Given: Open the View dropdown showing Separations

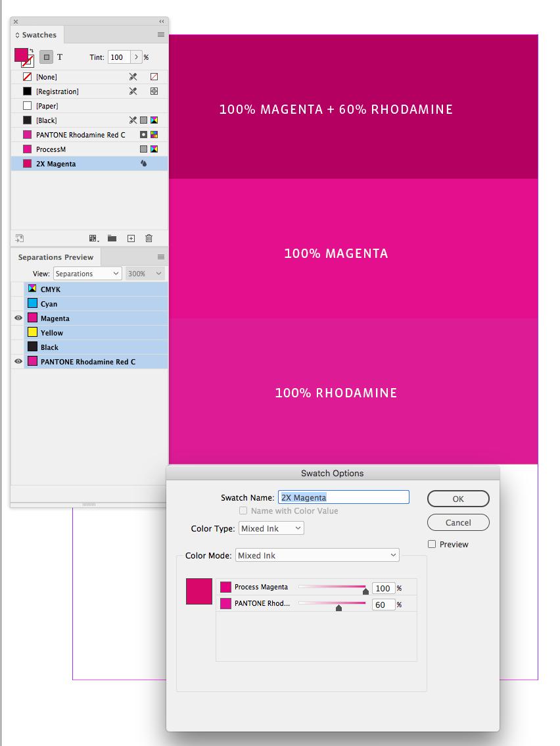Looking at the screenshot, I should [87, 273].
